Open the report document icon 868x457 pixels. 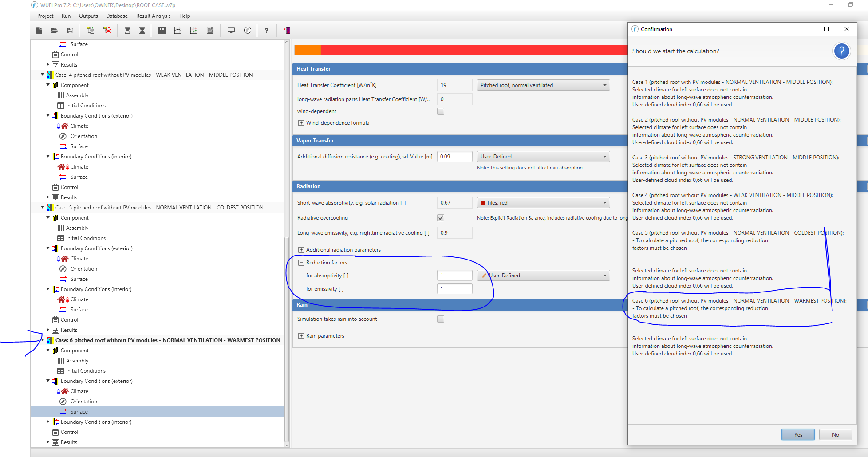210,30
